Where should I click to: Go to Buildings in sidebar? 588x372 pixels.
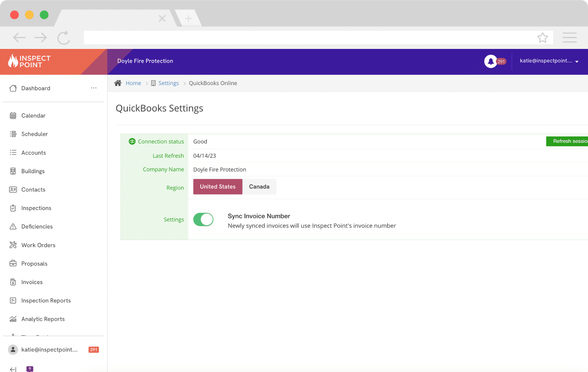point(33,171)
